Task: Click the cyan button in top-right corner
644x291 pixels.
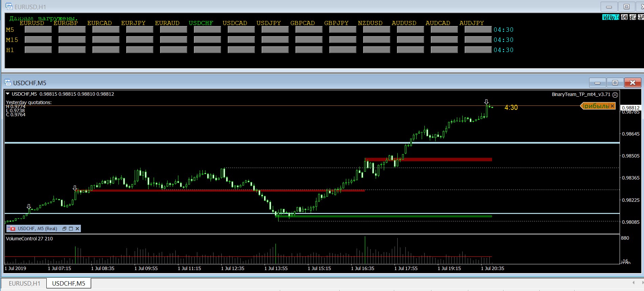Action: pyautogui.click(x=609, y=17)
